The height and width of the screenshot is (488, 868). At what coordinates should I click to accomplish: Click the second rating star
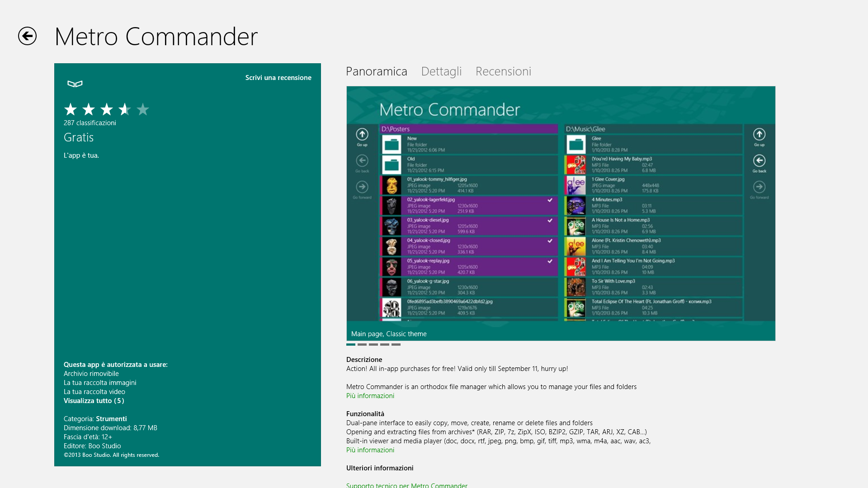point(89,109)
